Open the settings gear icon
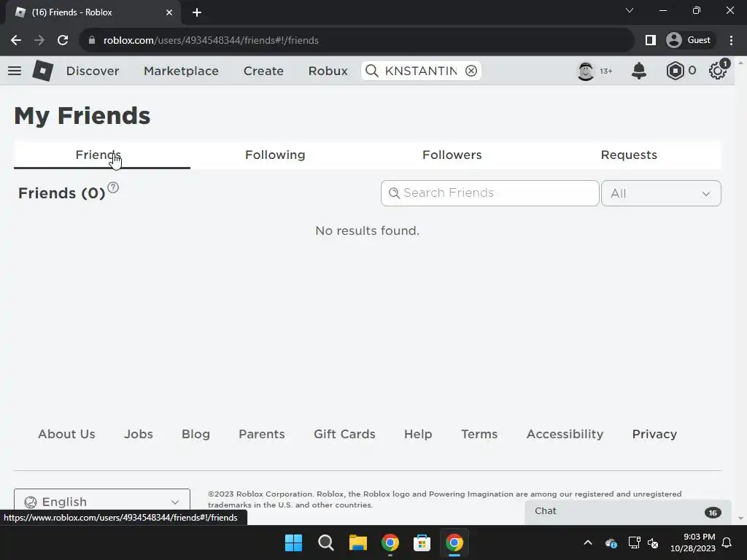This screenshot has width=747, height=560. (x=718, y=71)
